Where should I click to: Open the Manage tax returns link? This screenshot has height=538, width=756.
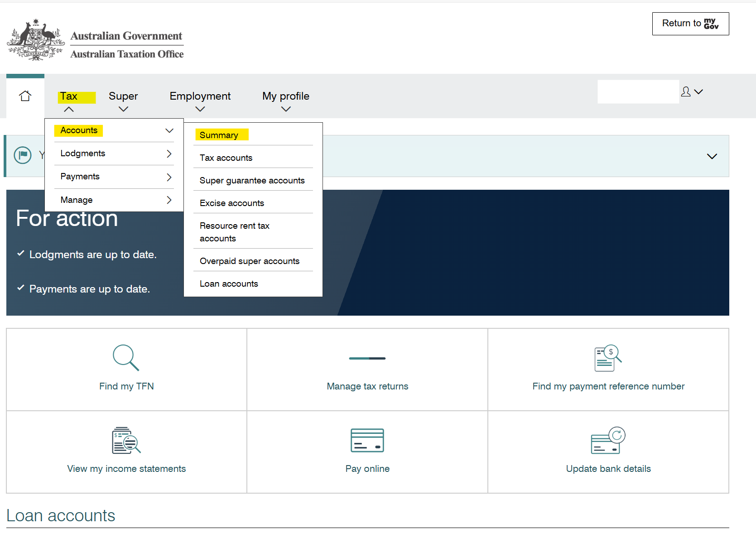[x=367, y=386]
